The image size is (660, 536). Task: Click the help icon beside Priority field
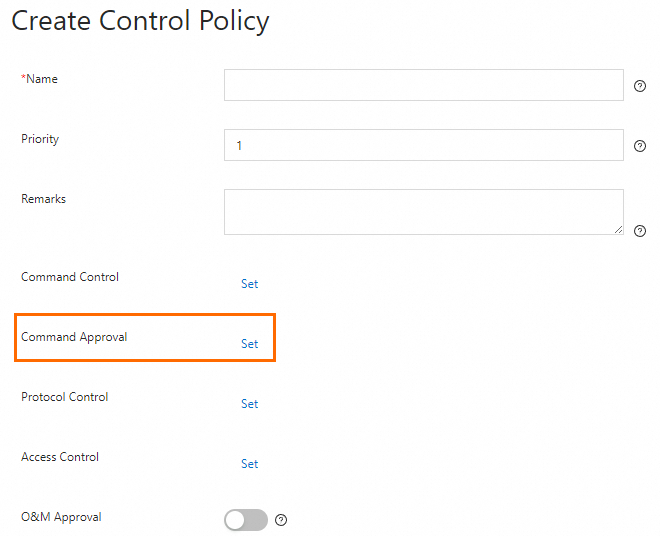click(640, 146)
